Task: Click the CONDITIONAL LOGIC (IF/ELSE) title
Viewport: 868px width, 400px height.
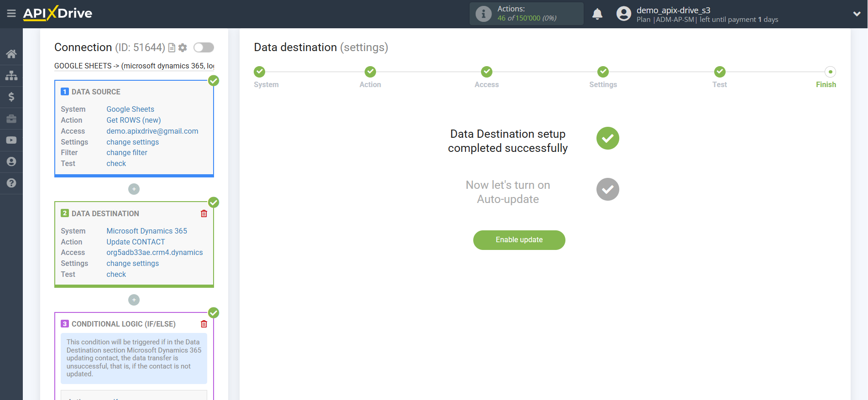Action: [124, 324]
